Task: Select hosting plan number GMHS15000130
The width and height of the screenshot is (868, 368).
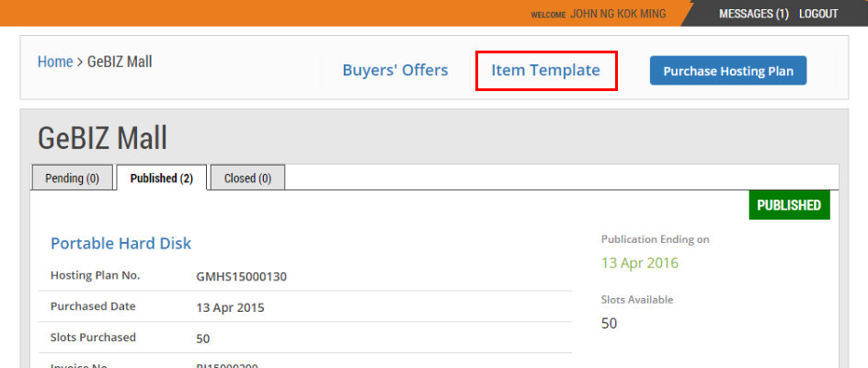Action: (241, 276)
